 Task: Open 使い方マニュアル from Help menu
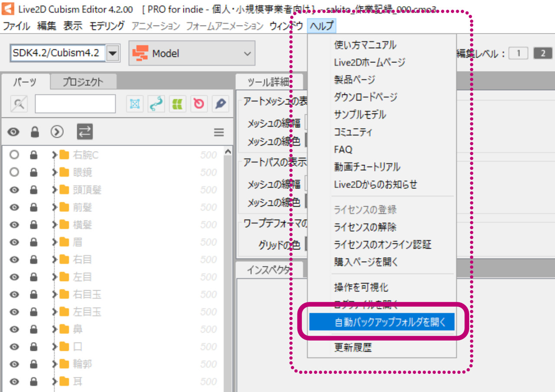(382, 45)
